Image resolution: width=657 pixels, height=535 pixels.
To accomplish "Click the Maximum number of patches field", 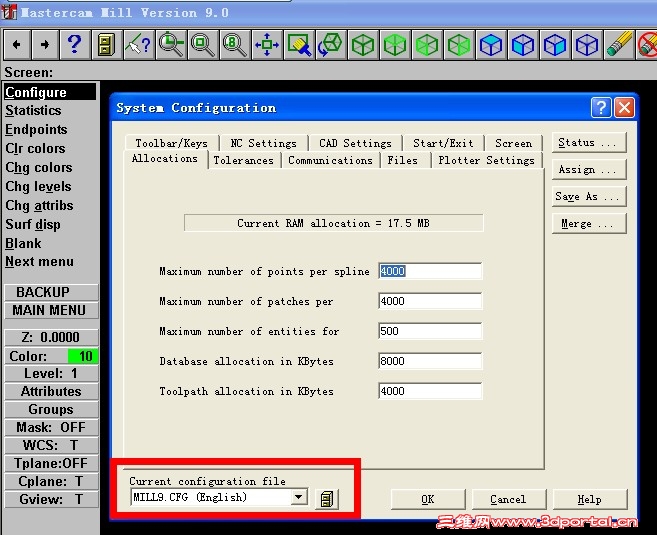I will 430,301.
